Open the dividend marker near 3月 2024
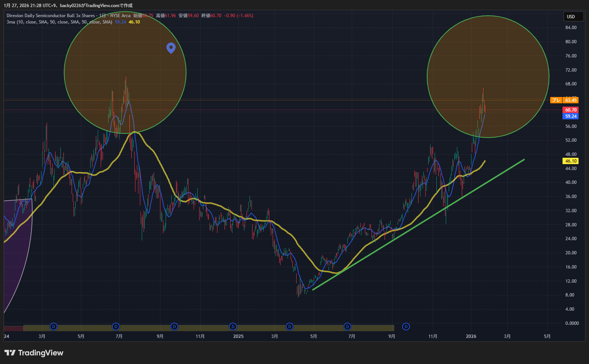 click(54, 327)
